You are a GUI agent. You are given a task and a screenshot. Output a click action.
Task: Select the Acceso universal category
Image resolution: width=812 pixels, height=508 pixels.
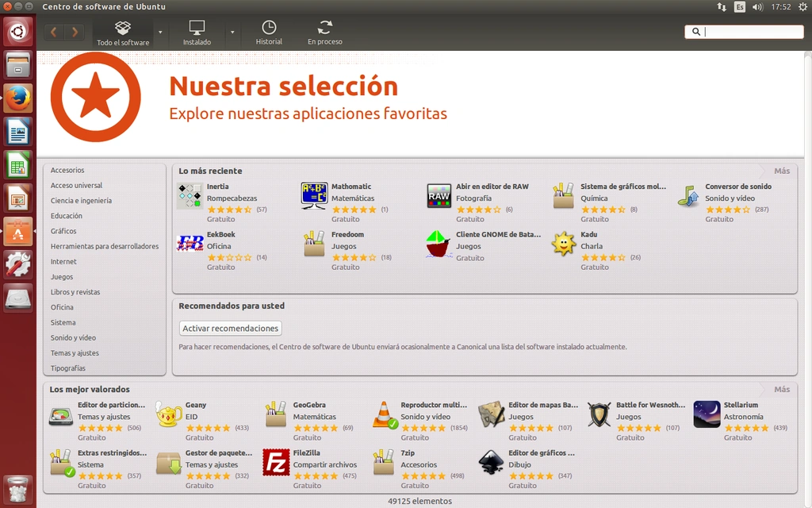(76, 185)
